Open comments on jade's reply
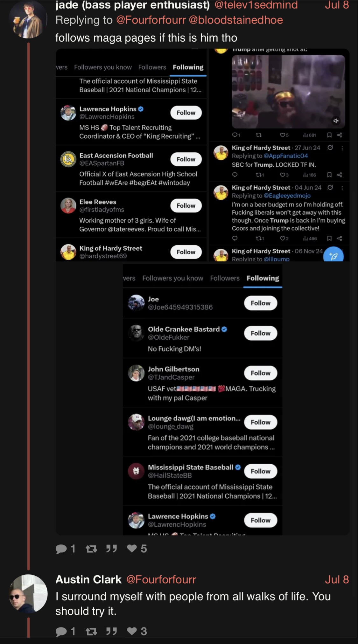Viewport: 358px width, 644px height. tap(61, 549)
